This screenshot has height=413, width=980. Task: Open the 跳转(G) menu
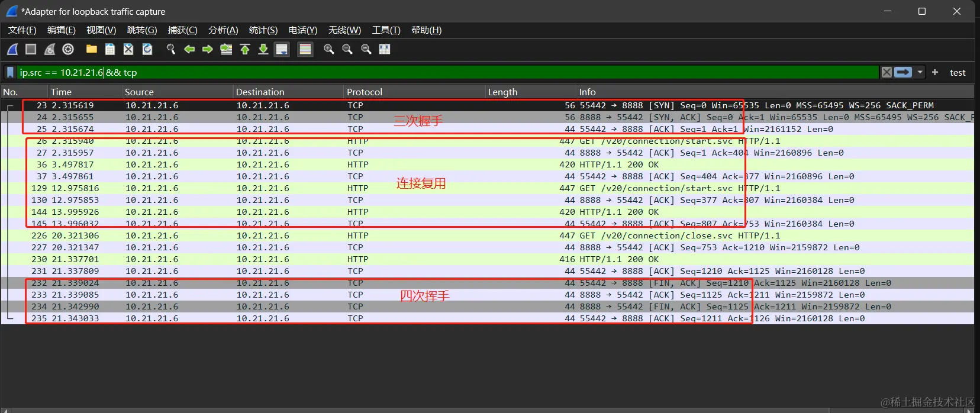(x=142, y=30)
